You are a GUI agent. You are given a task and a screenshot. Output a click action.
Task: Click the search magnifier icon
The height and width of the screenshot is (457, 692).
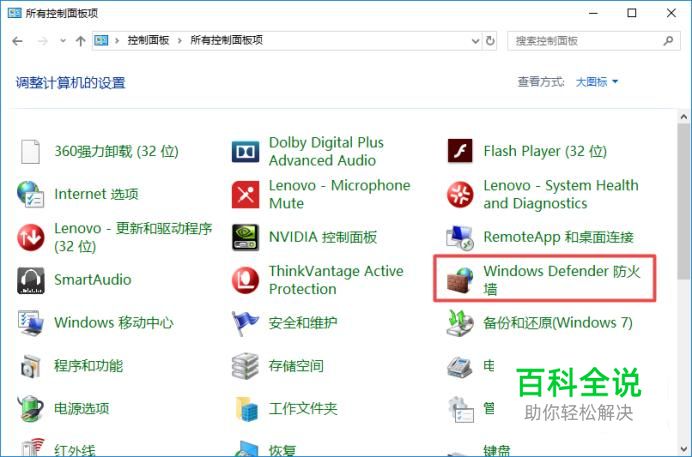click(x=668, y=41)
